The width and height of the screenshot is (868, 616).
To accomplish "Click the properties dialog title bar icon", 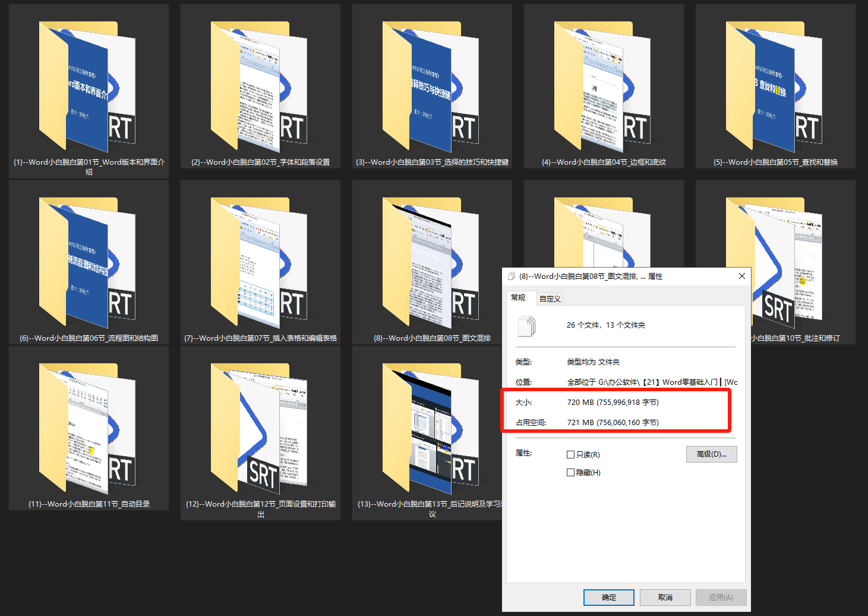I will (x=512, y=276).
